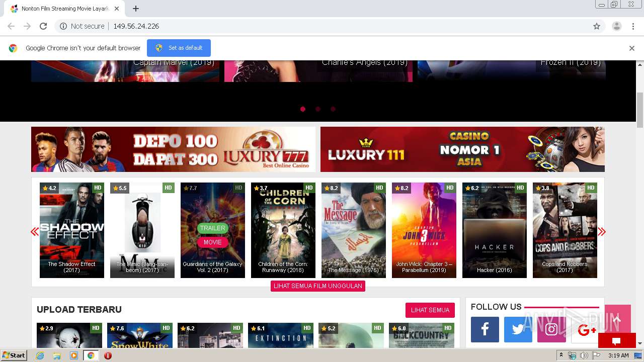
Task: Open the Instagram follow icon
Action: [551, 329]
